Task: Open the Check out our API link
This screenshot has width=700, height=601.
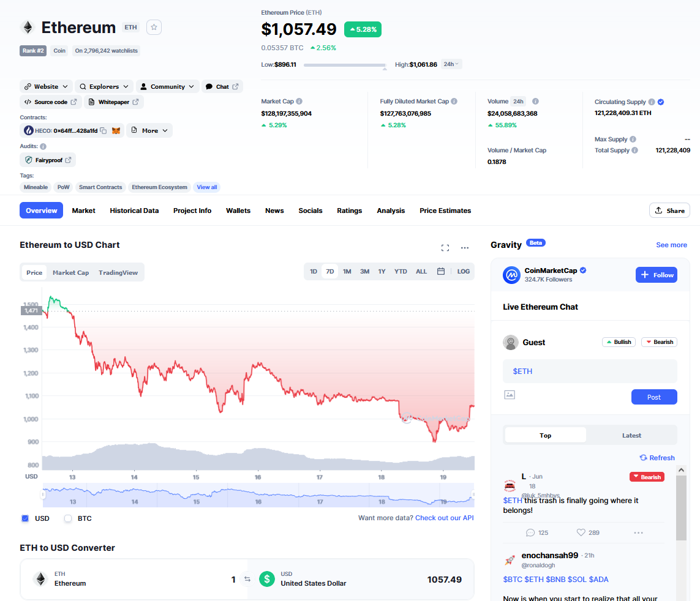Action: click(444, 518)
